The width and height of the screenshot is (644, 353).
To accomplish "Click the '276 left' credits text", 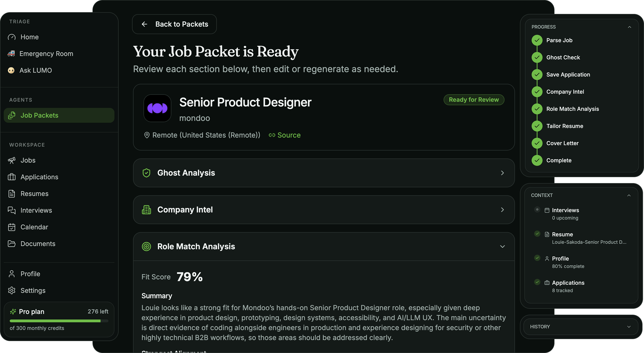I will coord(98,311).
